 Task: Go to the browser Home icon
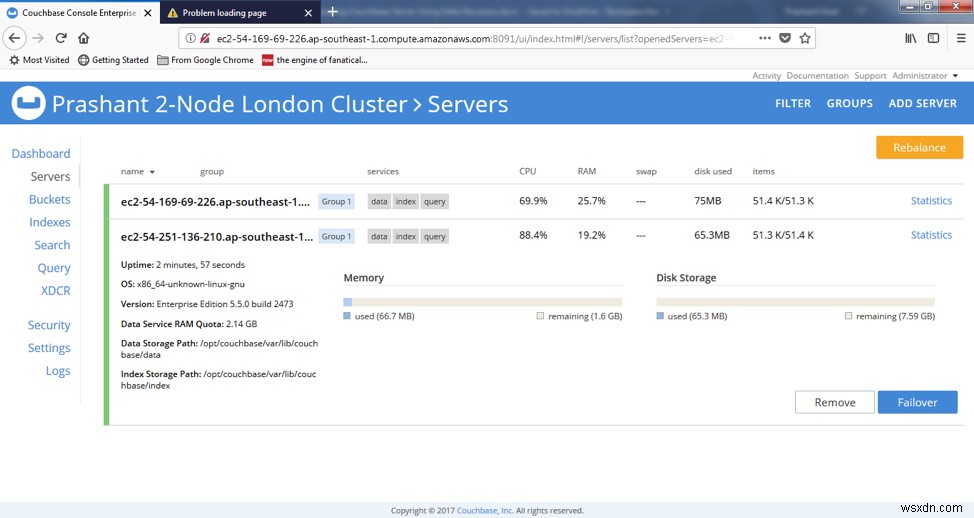tap(83, 38)
